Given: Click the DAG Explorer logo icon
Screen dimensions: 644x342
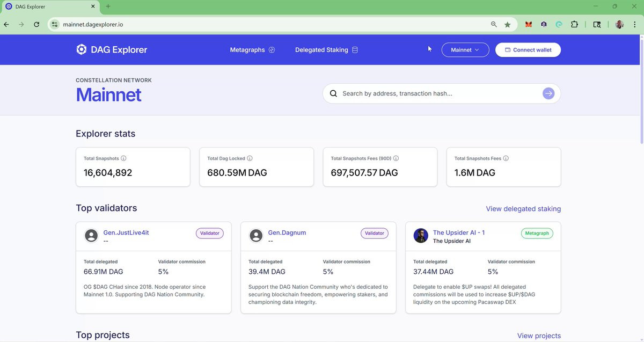Looking at the screenshot, I should 81,49.
